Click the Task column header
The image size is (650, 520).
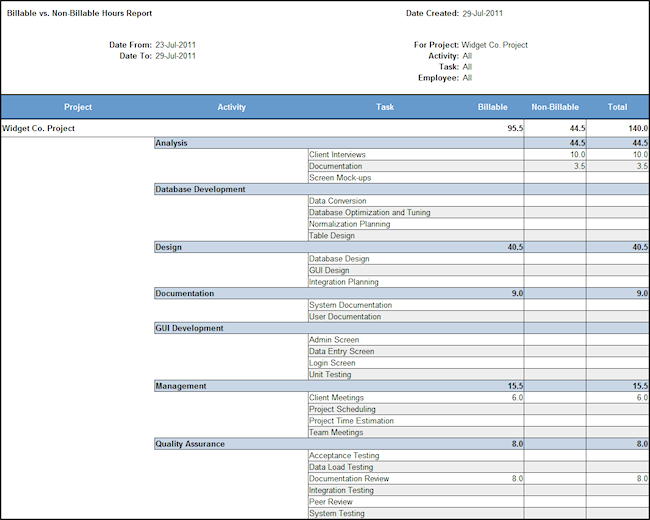click(385, 107)
